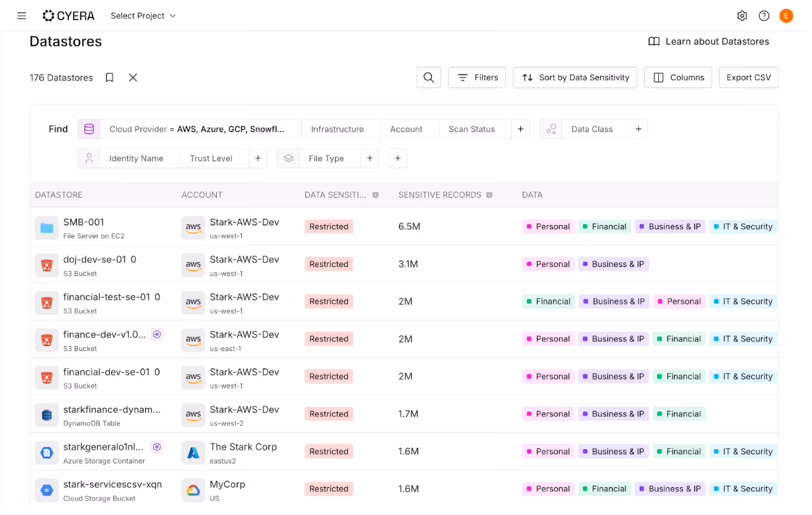The width and height of the screenshot is (812, 515).
Task: Open the help question mark icon
Action: click(x=764, y=15)
